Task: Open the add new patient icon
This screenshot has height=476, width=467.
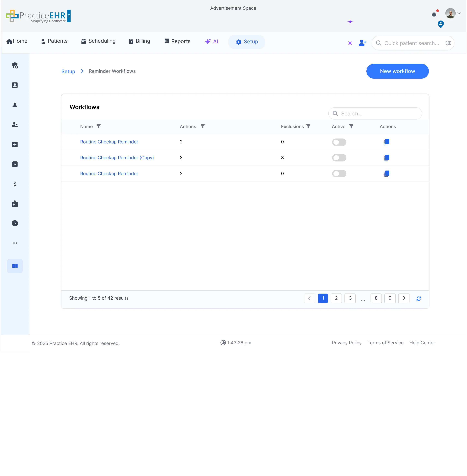Action: pyautogui.click(x=362, y=43)
